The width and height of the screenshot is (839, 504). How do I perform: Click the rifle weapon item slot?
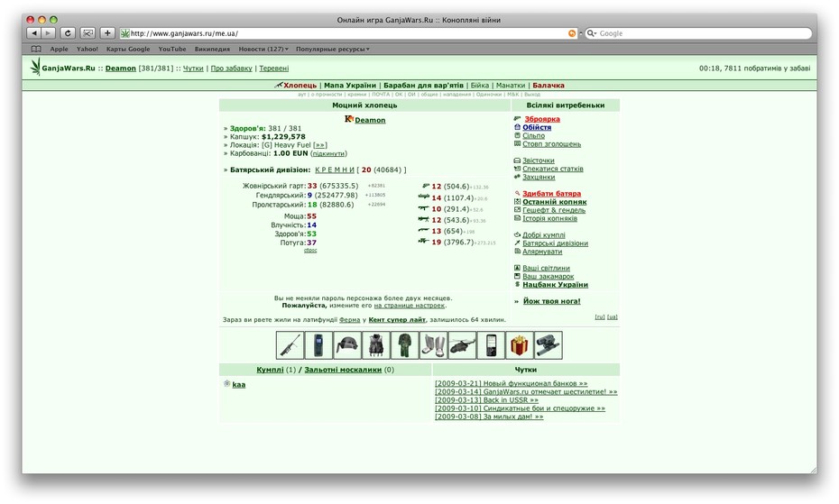(x=290, y=345)
